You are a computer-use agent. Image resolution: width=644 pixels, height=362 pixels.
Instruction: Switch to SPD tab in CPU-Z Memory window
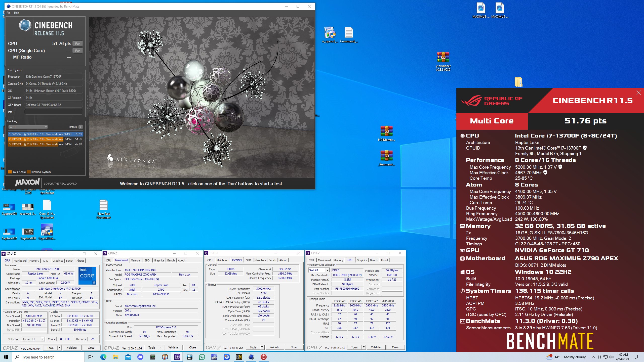point(248,260)
